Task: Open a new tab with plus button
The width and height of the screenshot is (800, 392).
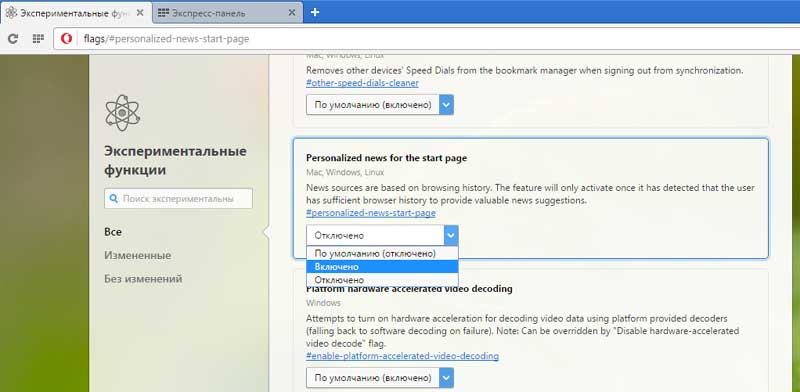Action: 315,12
